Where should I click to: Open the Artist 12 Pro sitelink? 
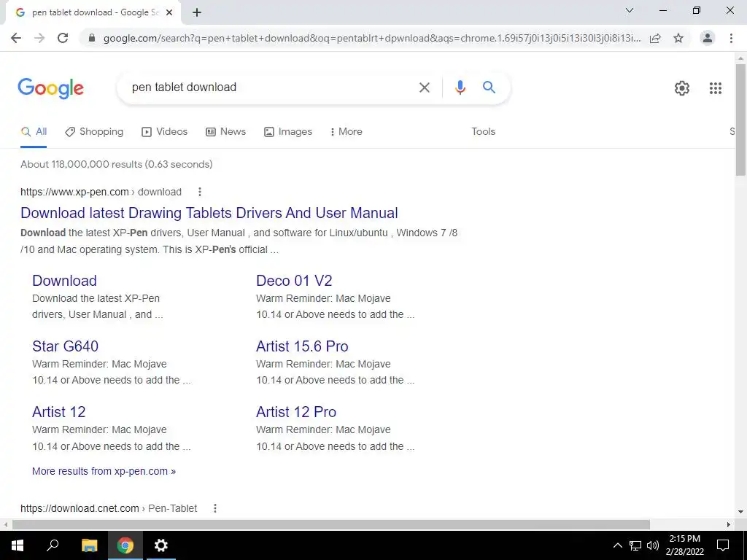(296, 412)
